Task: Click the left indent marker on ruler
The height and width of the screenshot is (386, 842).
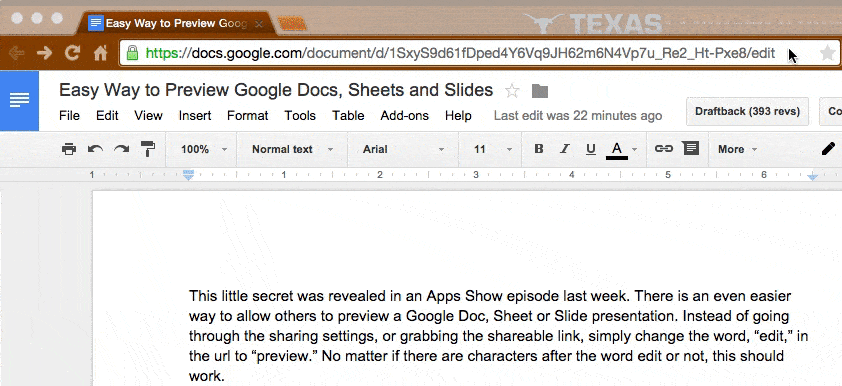Action: (188, 175)
